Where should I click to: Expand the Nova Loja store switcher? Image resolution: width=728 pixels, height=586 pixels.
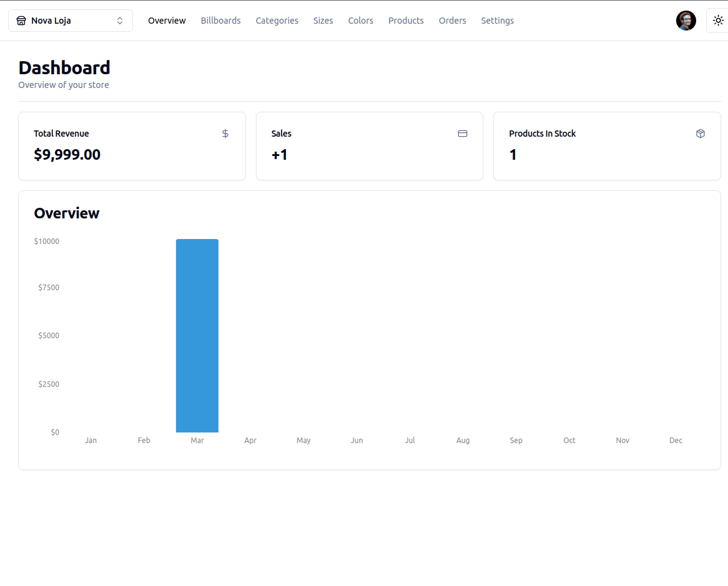point(70,21)
